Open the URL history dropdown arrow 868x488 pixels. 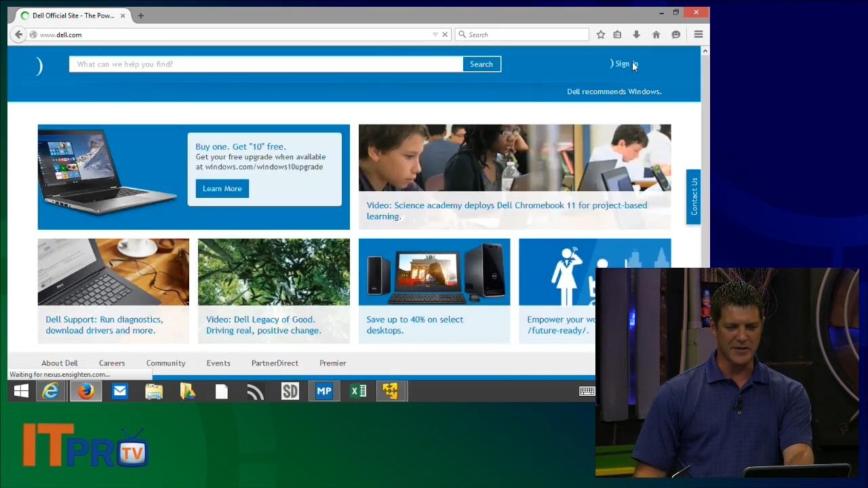435,35
